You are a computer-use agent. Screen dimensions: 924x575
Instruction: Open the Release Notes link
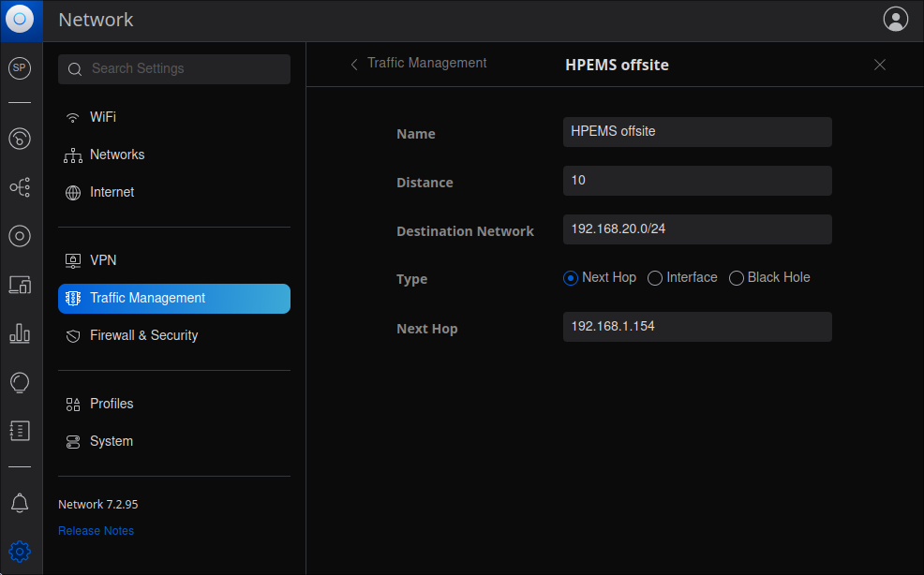pos(96,531)
